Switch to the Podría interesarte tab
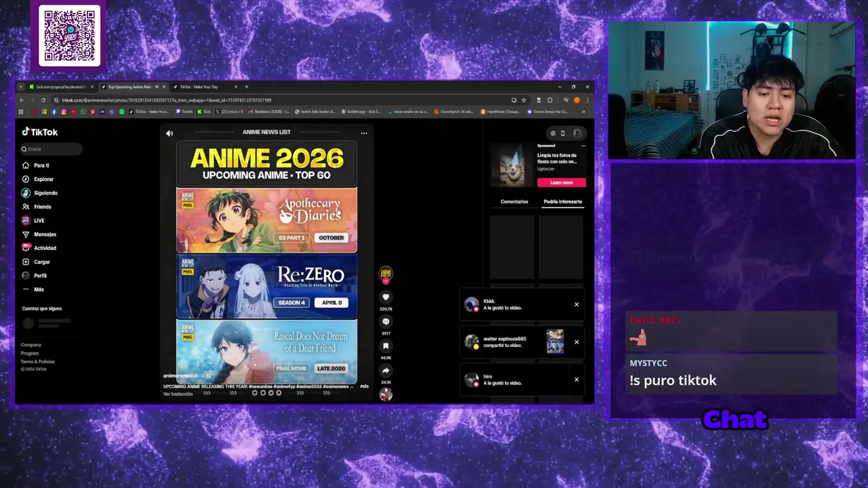The width and height of the screenshot is (868, 488). tap(563, 201)
